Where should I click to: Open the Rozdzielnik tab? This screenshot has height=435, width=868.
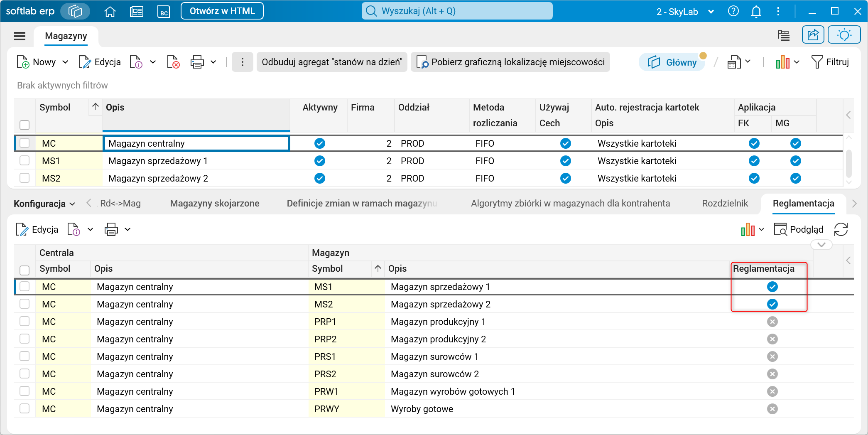(725, 204)
